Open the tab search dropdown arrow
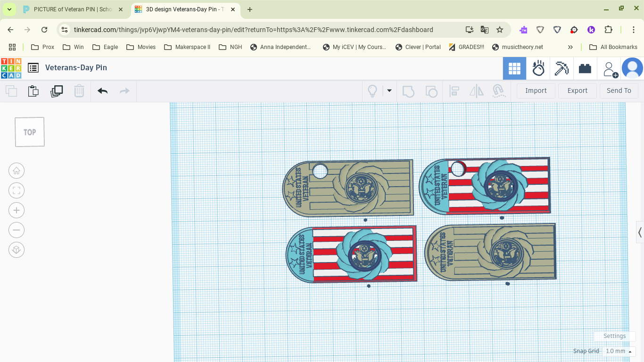 click(9, 9)
